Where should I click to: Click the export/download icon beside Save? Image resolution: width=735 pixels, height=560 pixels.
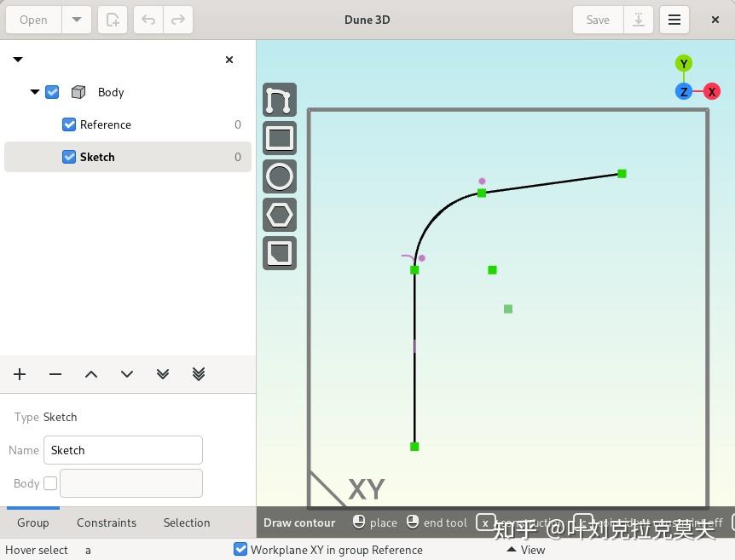638,20
